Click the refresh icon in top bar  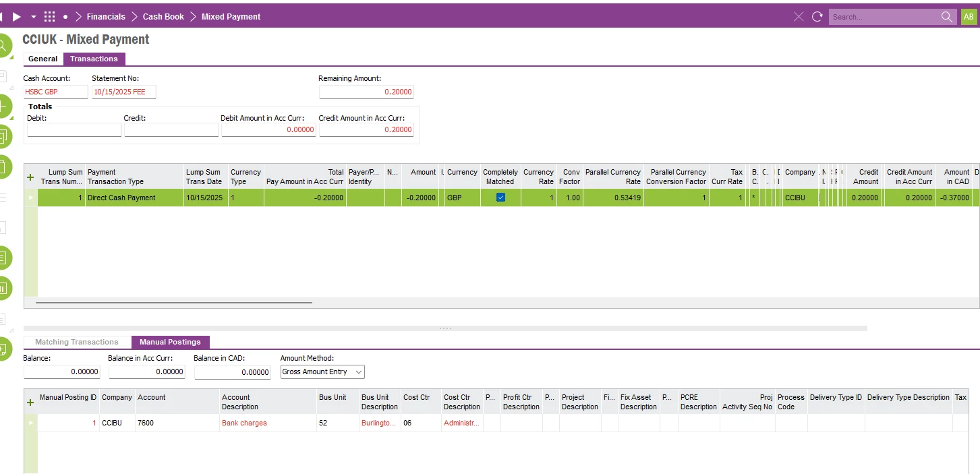pyautogui.click(x=817, y=17)
